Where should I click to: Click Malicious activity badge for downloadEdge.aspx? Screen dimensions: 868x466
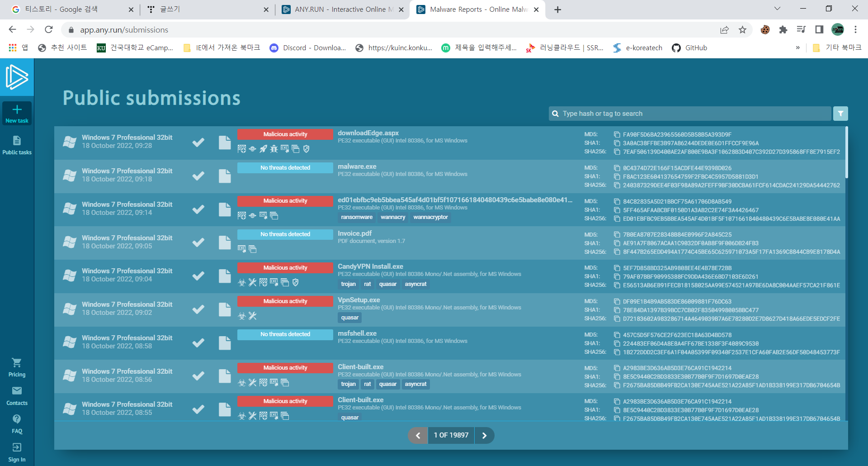pos(285,134)
